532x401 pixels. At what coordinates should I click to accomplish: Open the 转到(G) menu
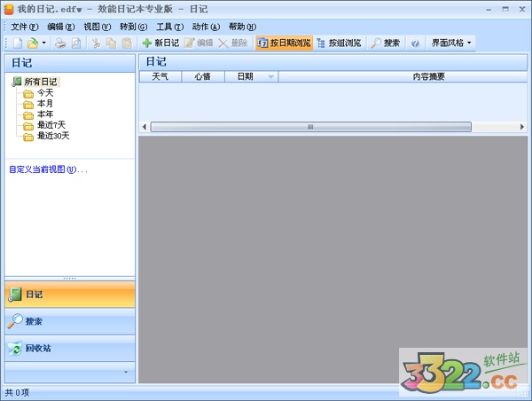coord(133,27)
